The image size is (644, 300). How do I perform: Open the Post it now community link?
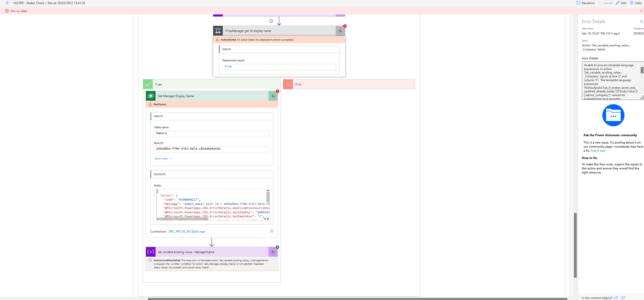pos(598,150)
